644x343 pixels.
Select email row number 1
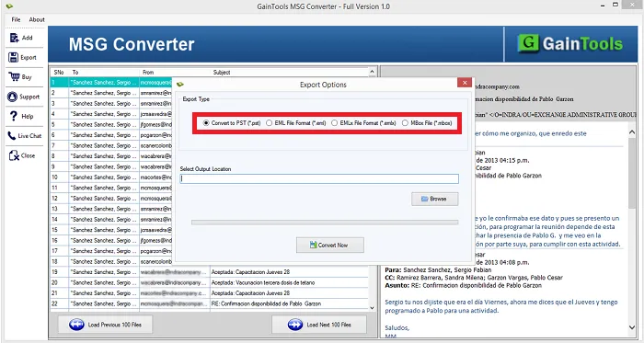tap(111, 83)
